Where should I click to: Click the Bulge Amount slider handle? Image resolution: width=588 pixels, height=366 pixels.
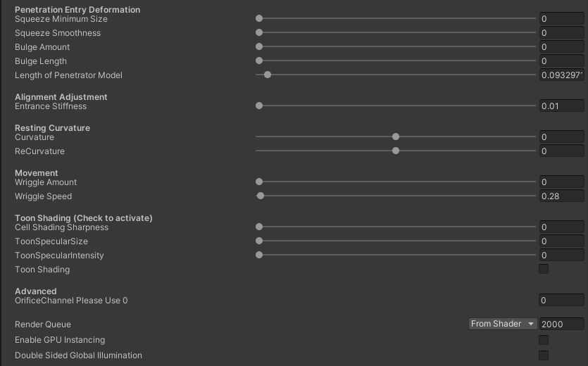259,47
